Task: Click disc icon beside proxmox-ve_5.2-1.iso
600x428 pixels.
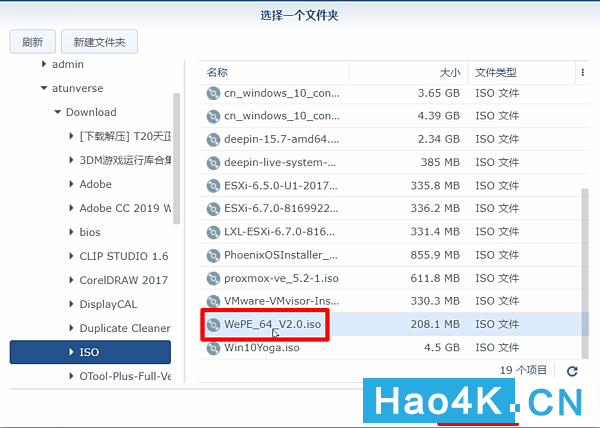Action: pos(213,278)
